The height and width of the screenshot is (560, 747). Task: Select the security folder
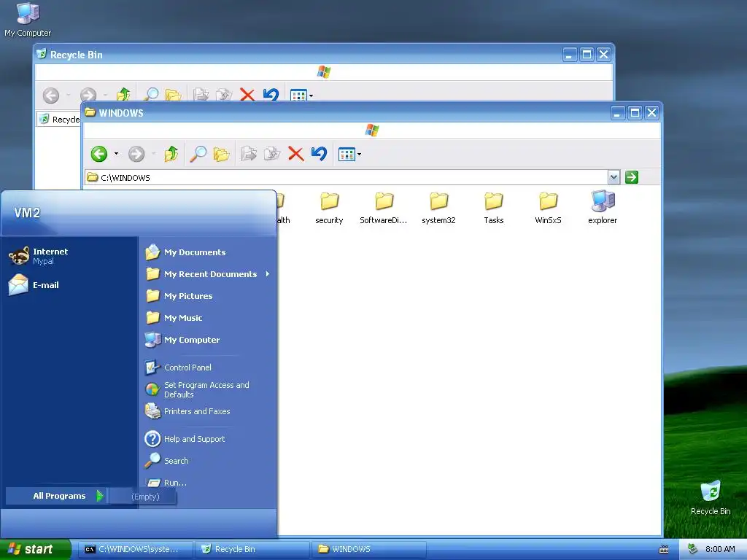coord(329,208)
